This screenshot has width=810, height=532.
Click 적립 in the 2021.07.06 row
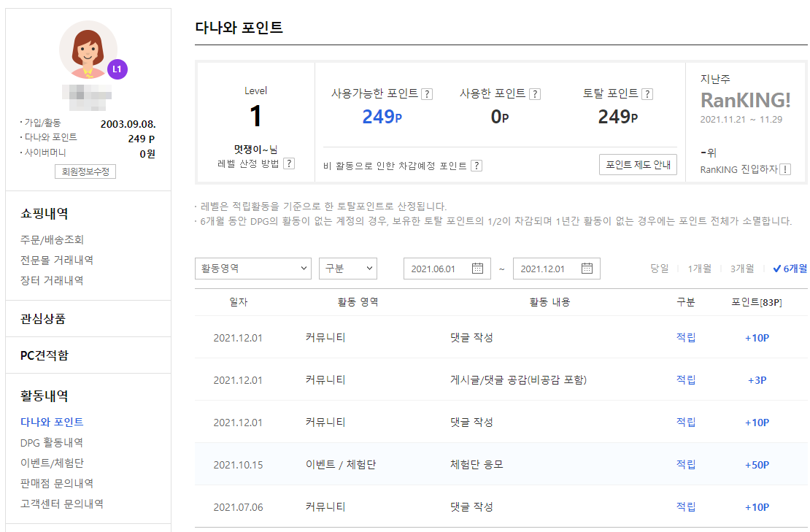(686, 506)
